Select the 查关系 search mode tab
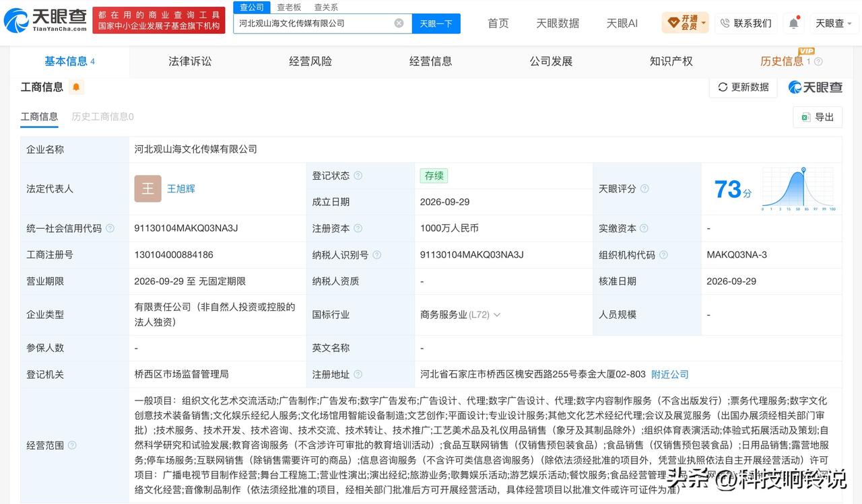Screen dimensions: 862x504 point(326,7)
